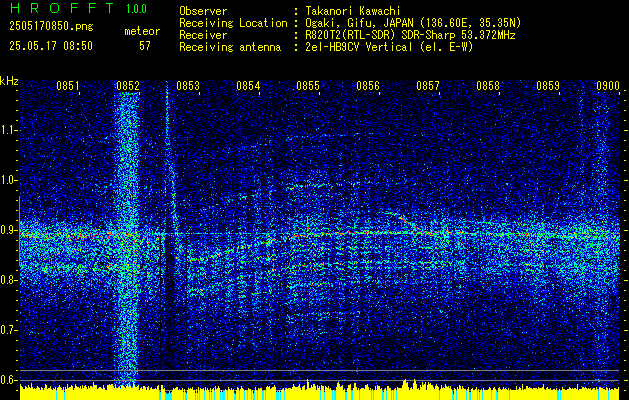Click the 0.7 frequency axis label
Image resolution: width=629 pixels, height=400 pixels.
point(9,330)
